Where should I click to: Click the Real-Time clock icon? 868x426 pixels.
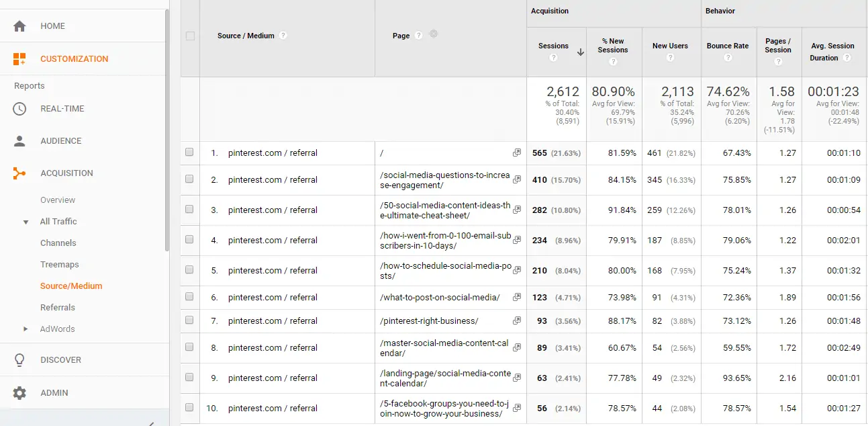[x=19, y=109]
